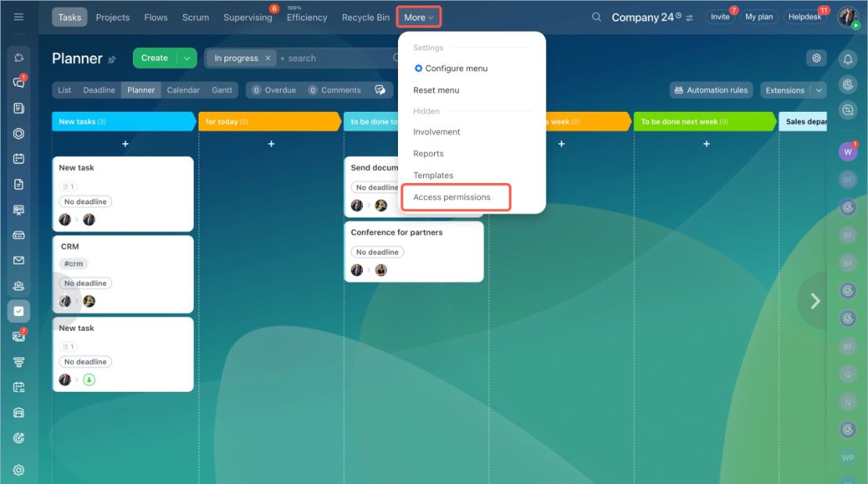
Task: Open the Conference for partners task card
Action: [414, 252]
